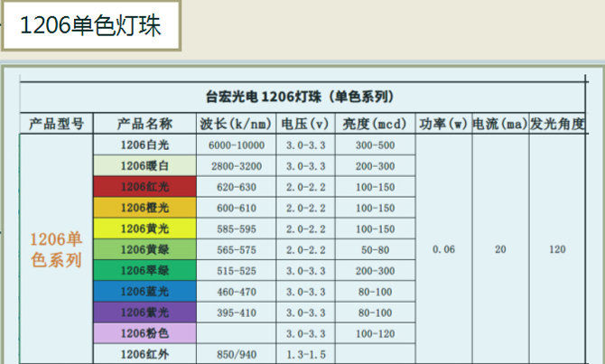
Task: Click brightness value 100-120
Action: [x=375, y=333]
